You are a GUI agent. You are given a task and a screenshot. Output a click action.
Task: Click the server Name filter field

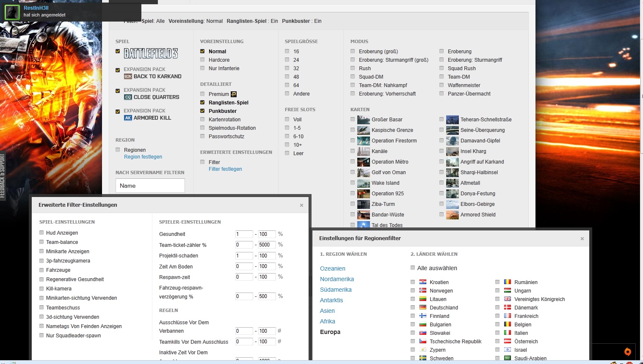coord(150,186)
